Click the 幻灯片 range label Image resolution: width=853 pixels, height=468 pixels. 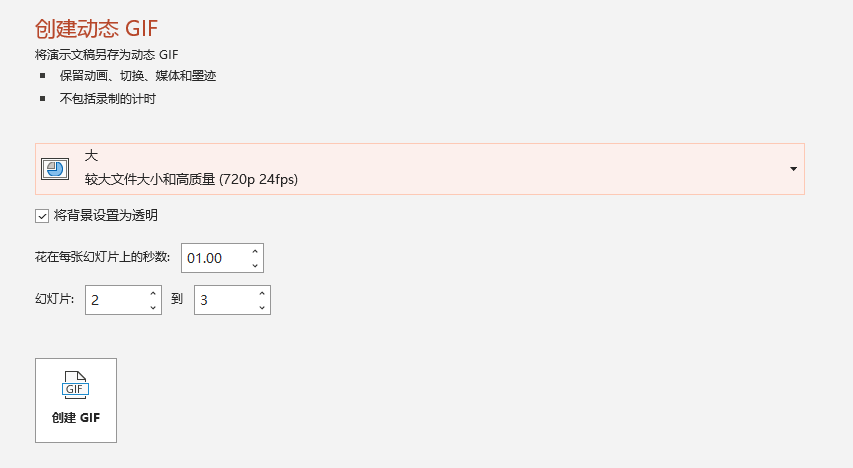pyautogui.click(x=56, y=300)
